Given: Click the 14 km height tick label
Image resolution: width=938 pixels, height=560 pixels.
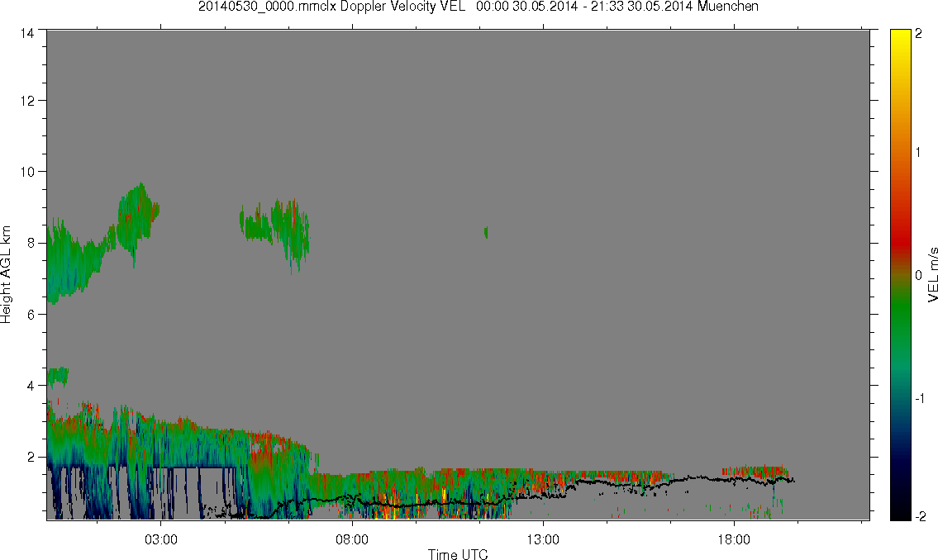Looking at the screenshot, I should 27,34.
